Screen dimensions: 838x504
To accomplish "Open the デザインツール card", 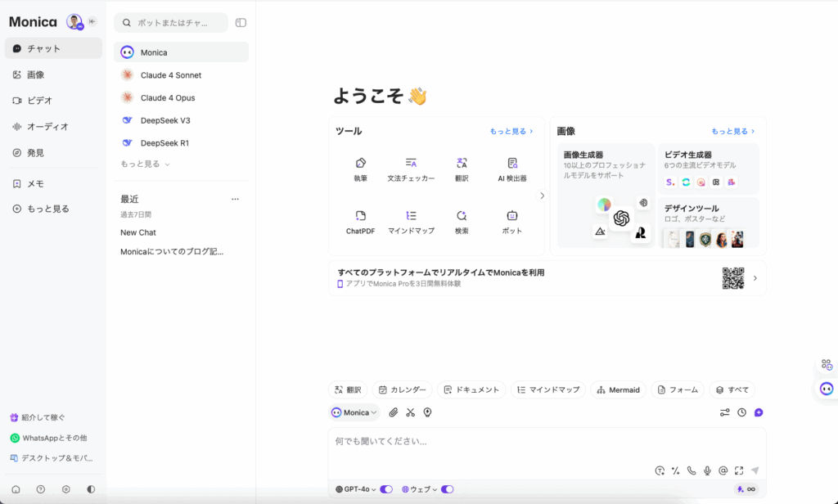I will tap(709, 223).
